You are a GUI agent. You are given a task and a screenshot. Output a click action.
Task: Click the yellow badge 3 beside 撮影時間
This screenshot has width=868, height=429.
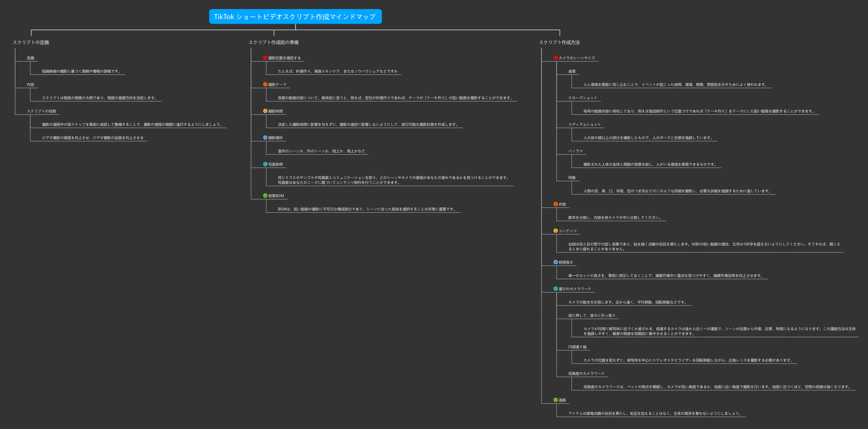coord(265,111)
